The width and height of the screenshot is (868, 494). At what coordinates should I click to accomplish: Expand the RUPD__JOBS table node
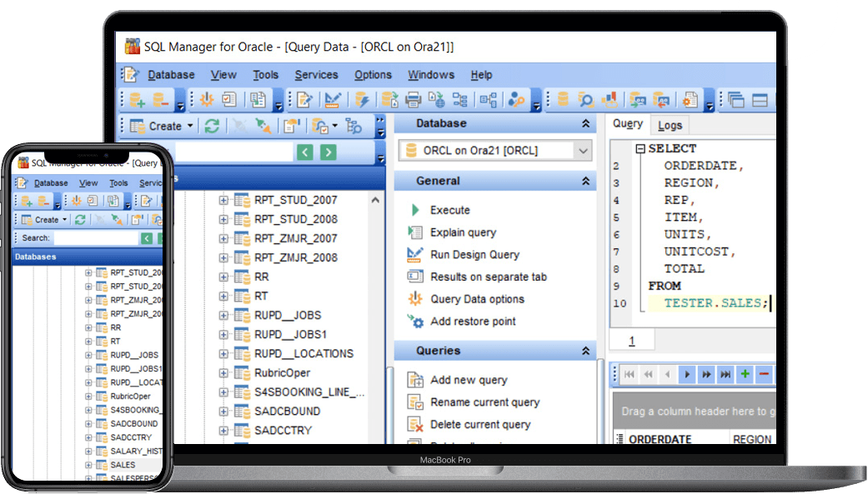point(223,316)
